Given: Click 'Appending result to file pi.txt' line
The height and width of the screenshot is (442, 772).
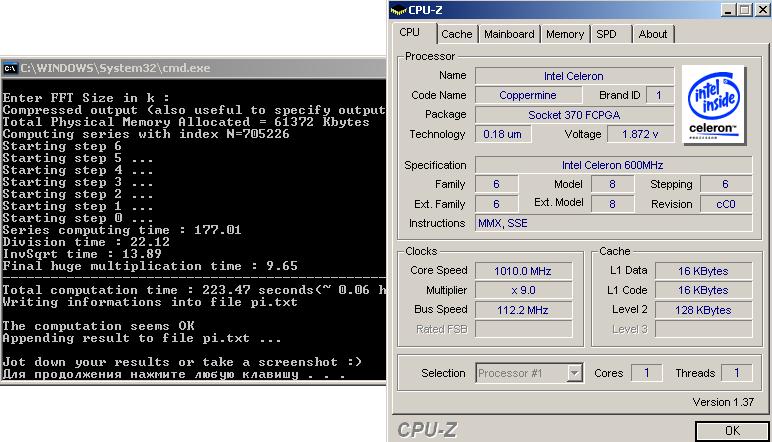Looking at the screenshot, I should point(142,338).
